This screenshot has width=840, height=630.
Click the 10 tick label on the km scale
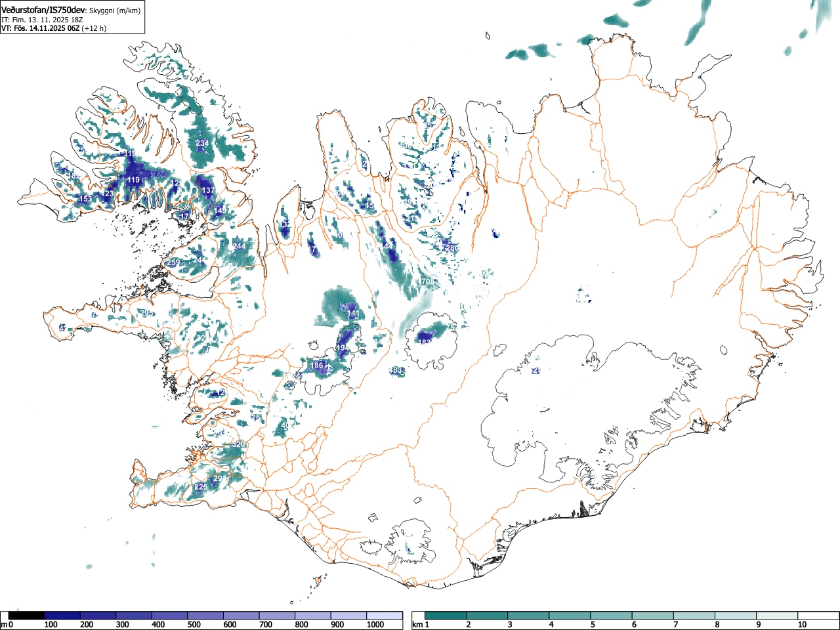tap(801, 625)
